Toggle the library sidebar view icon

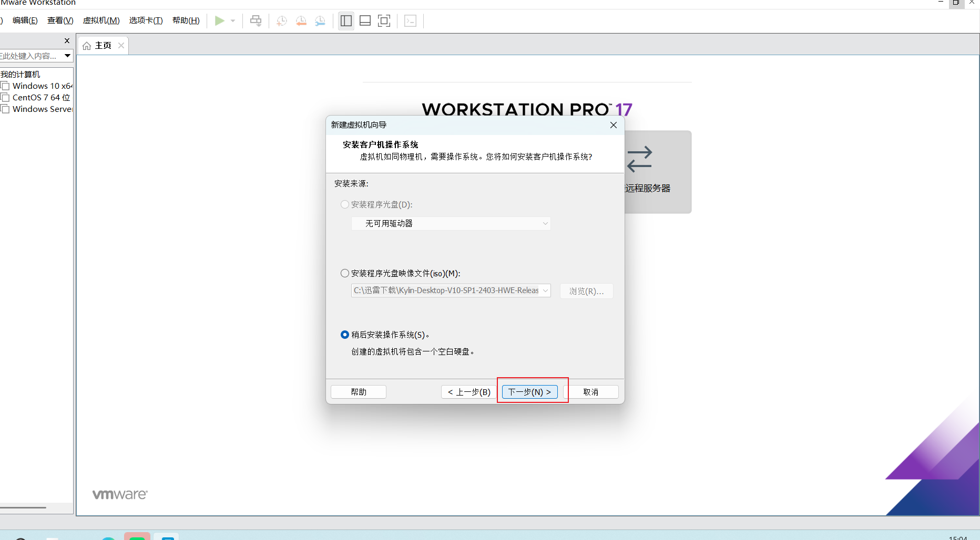(346, 21)
